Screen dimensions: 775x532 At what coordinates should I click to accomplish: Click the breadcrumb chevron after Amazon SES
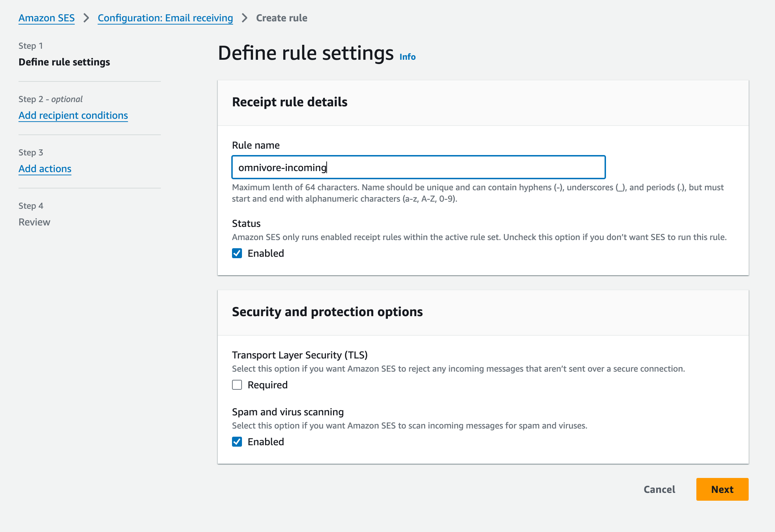(x=86, y=18)
